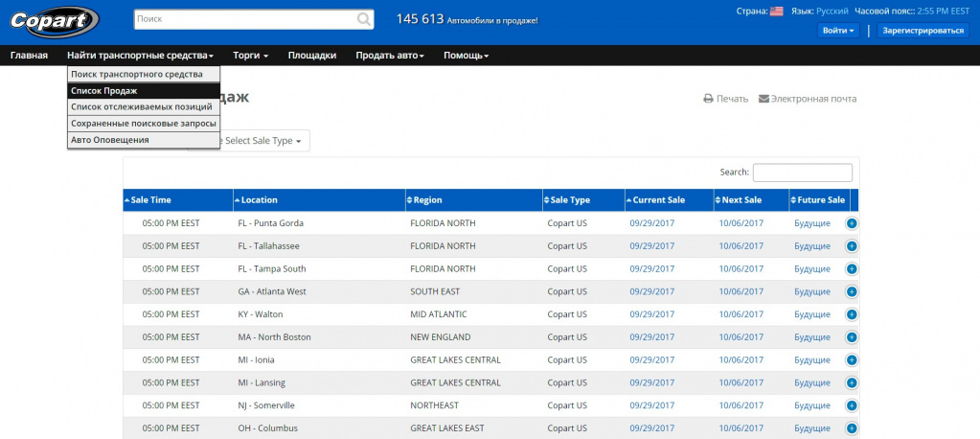Select Список Продаж menu entry
Screen dimensions: 980x439
pyautogui.click(x=144, y=91)
